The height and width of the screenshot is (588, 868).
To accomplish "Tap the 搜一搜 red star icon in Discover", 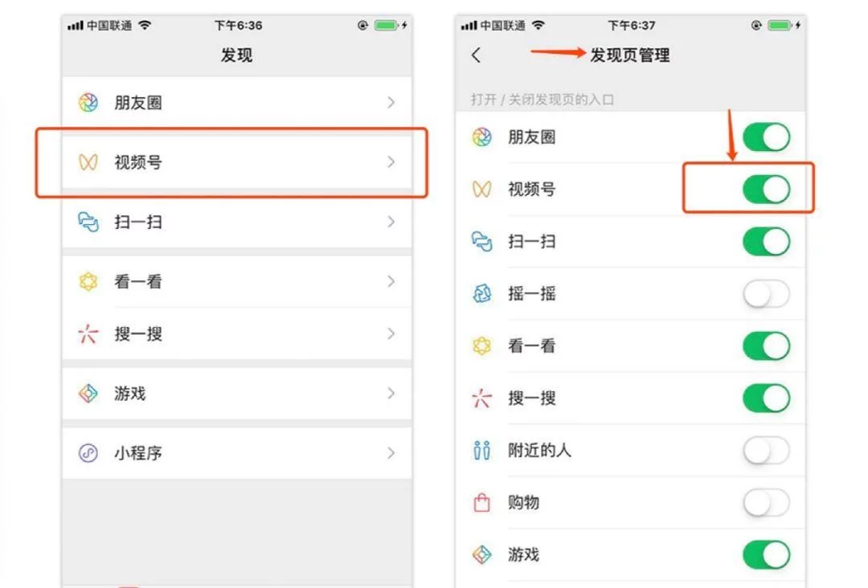I will tap(88, 333).
